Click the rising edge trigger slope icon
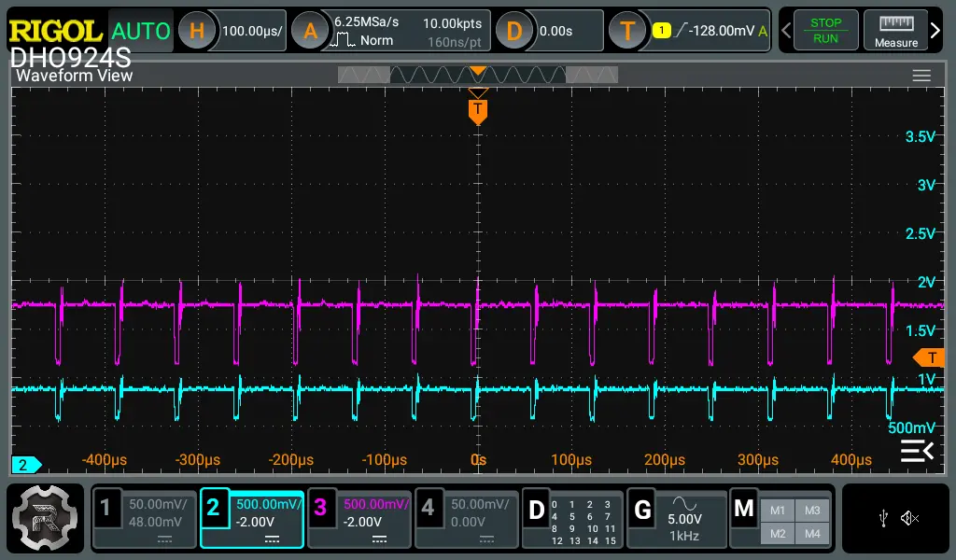 pyautogui.click(x=681, y=30)
